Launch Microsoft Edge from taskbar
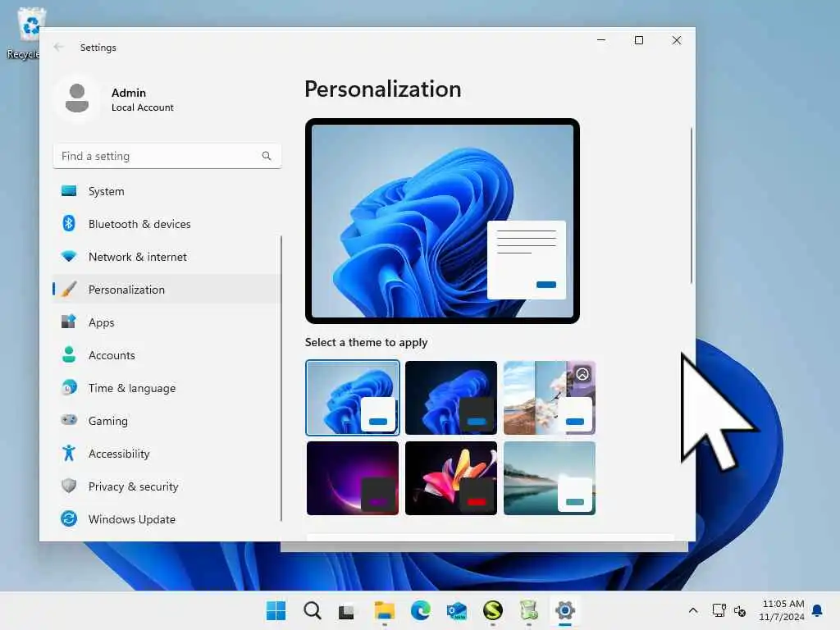This screenshot has width=840, height=630. pos(421,610)
